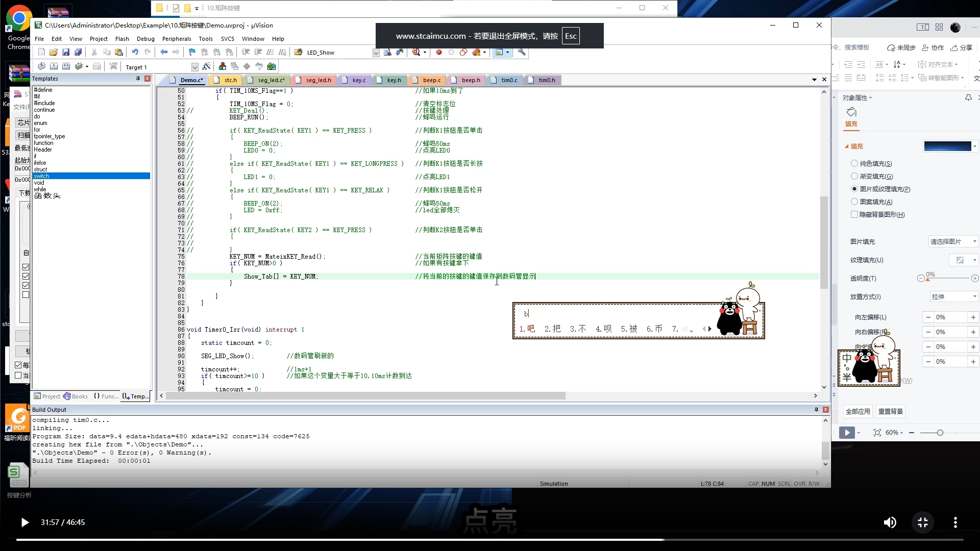Paste clipboard icon in µVision toolbar

119,52
